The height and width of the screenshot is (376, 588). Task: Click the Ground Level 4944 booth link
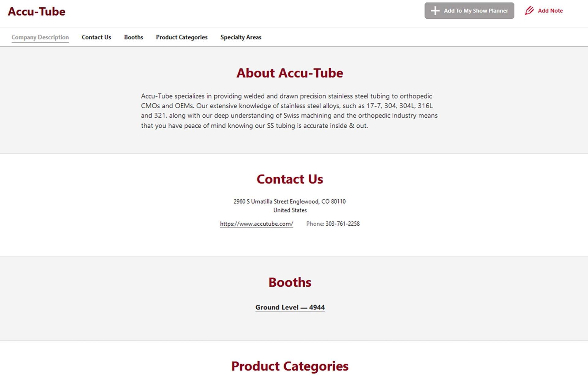[290, 307]
